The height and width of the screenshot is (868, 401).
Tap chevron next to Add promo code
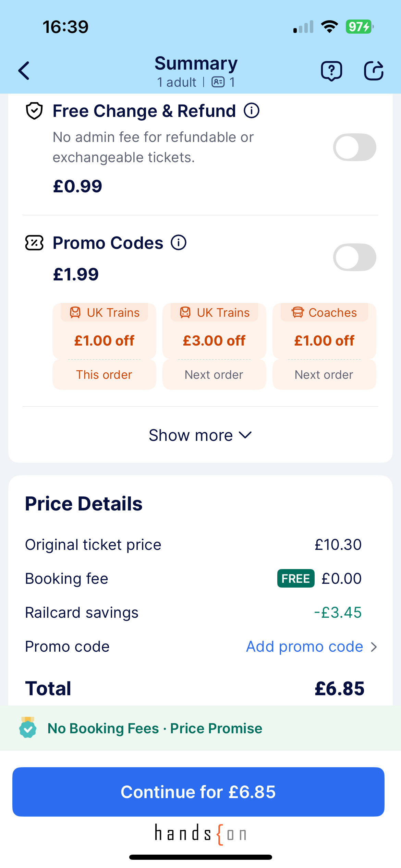coord(374,647)
